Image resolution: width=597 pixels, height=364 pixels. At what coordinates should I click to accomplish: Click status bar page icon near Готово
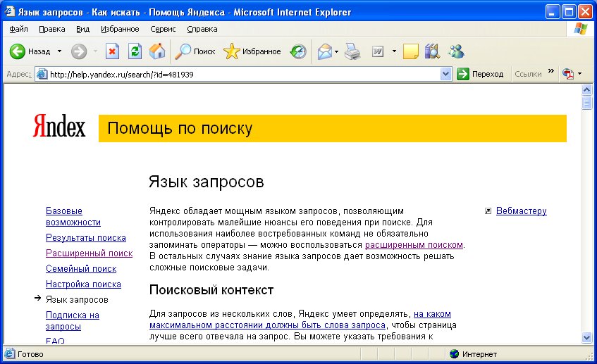pos(10,353)
